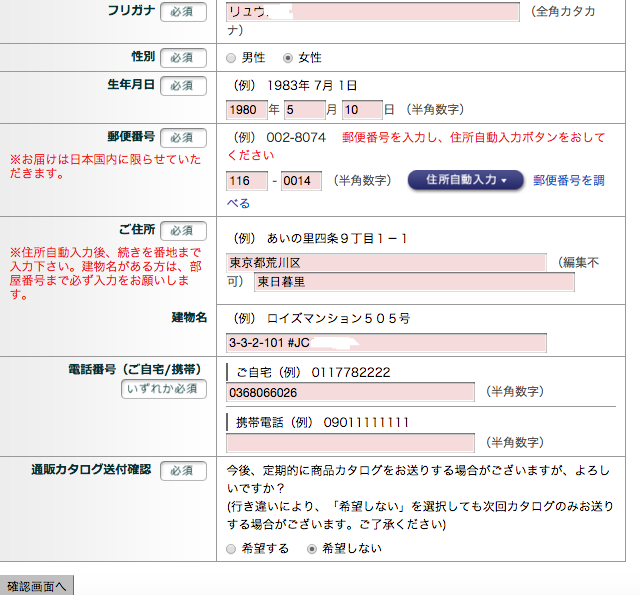
Task: Click the 必須 badge beside 性別
Action: pyautogui.click(x=183, y=58)
